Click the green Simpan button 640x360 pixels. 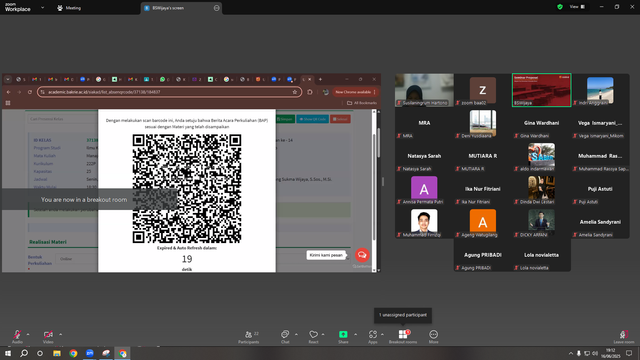285,119
